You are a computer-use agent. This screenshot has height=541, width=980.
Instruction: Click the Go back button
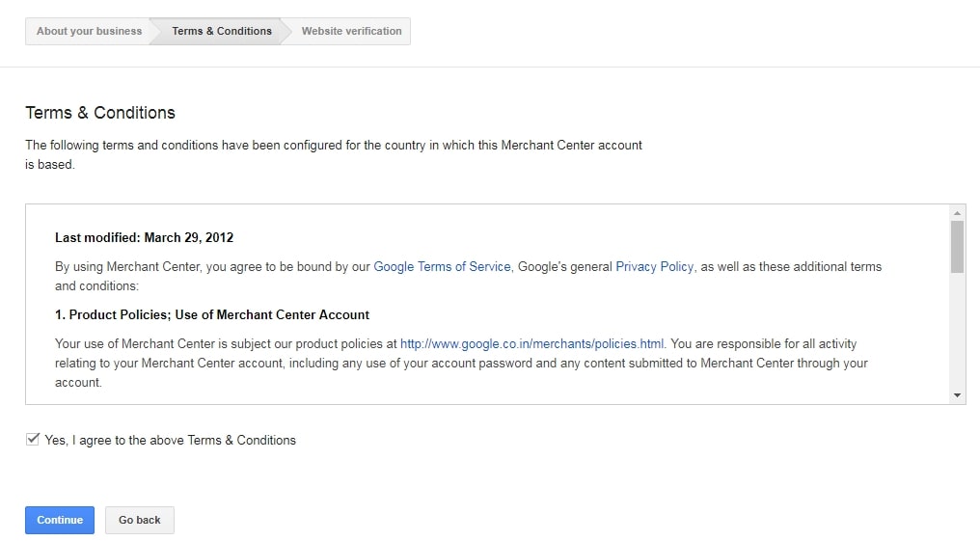140,520
